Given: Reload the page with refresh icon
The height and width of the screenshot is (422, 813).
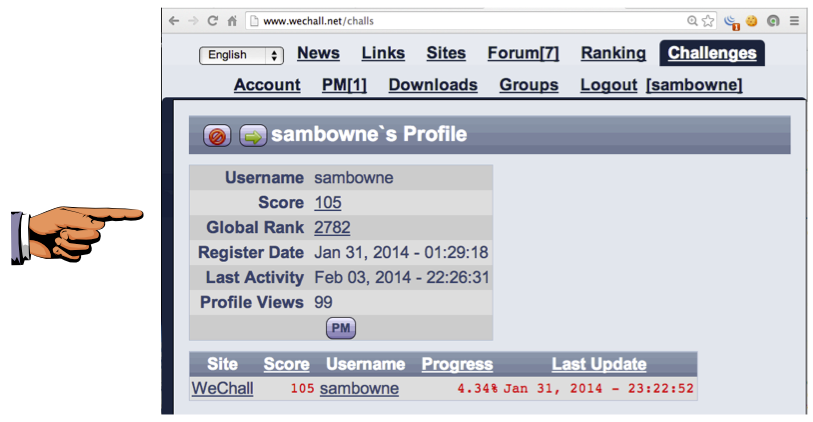Looking at the screenshot, I should (x=213, y=21).
